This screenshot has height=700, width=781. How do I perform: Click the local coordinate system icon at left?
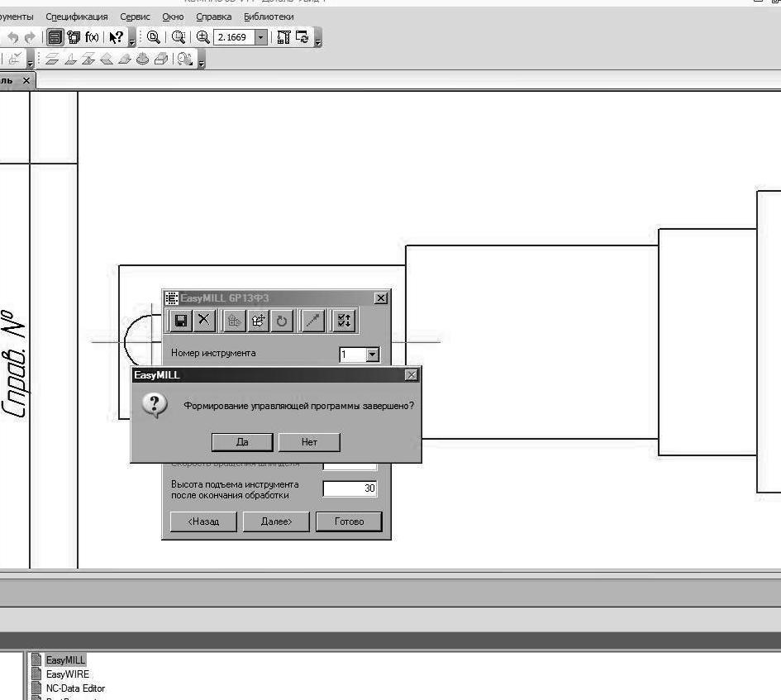tap(15, 60)
